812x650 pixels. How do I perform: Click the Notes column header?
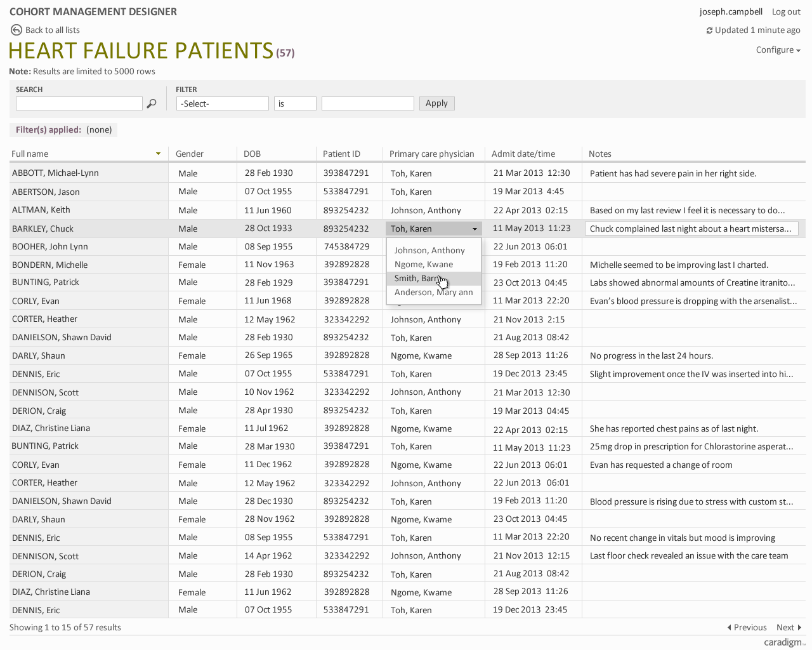coord(600,154)
